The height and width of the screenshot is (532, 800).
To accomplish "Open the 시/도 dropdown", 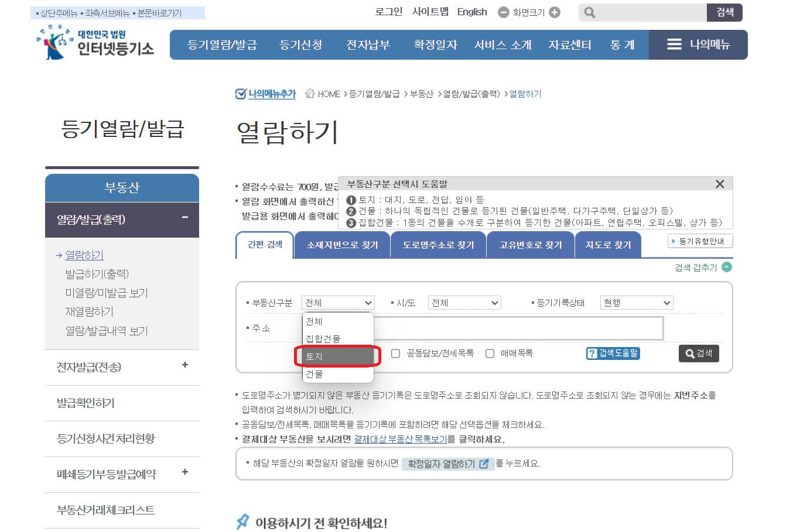I will point(464,303).
